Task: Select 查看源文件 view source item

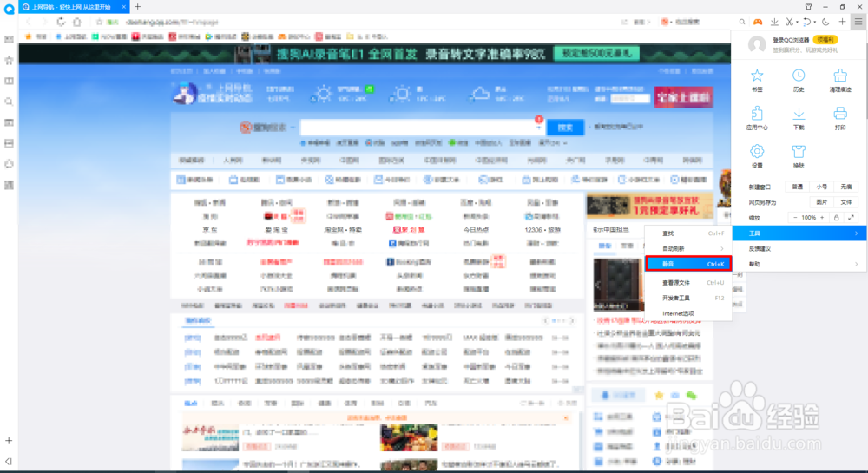Action: 688,282
